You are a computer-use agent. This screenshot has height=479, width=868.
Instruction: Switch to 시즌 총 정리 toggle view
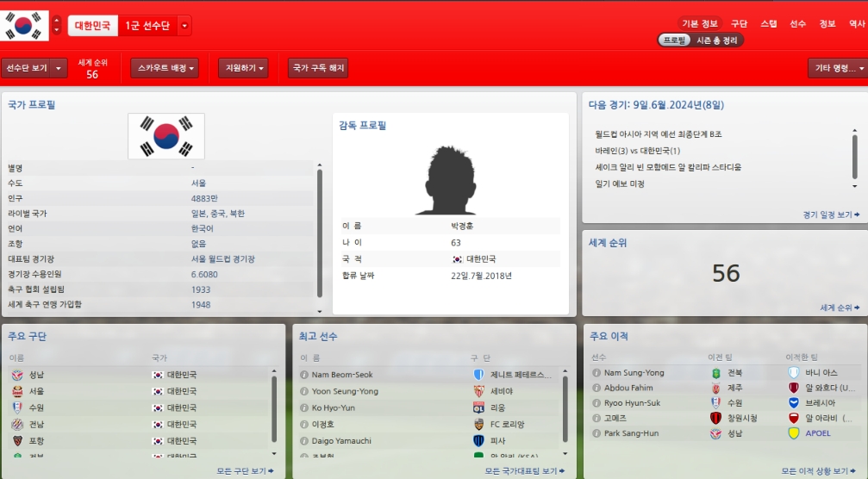click(x=717, y=40)
